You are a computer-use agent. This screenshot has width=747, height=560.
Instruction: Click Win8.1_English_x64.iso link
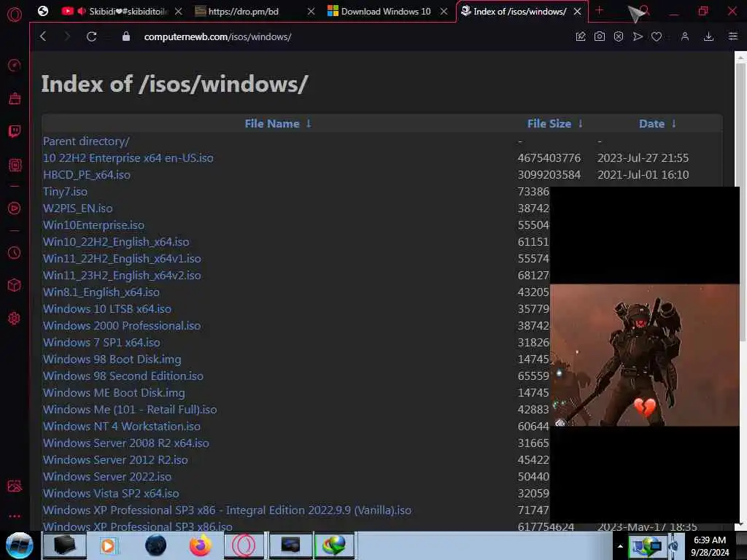pyautogui.click(x=101, y=292)
